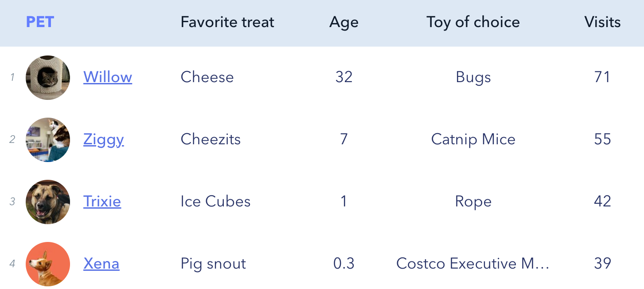644x289 pixels.
Task: Select the truncated Costco Executive toy cell
Action: 473,264
